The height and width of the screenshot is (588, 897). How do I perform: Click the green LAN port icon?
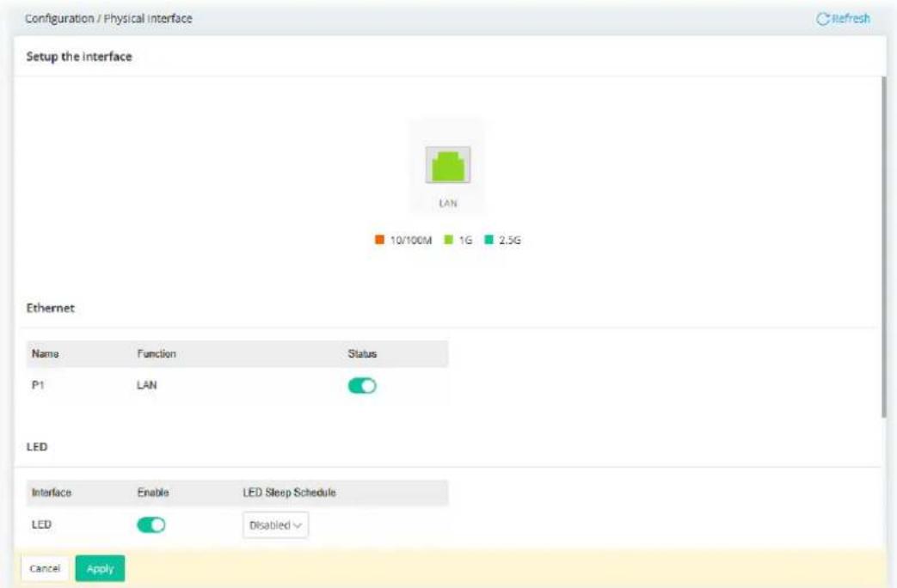(447, 165)
